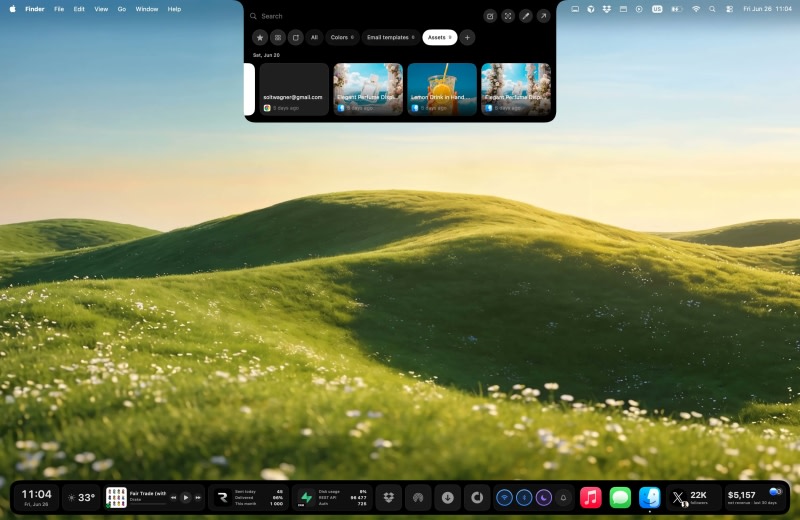Click the screen capture frame icon
800x520 pixels.
tap(508, 16)
